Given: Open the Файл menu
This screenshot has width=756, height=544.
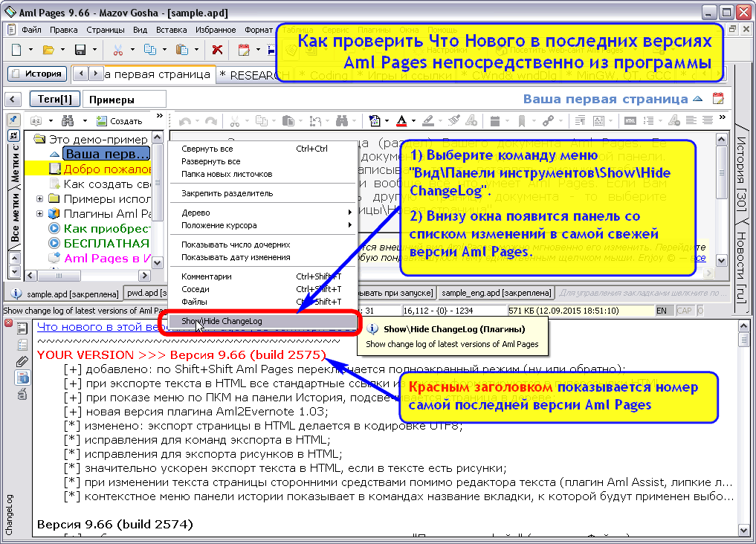Looking at the screenshot, I should [x=31, y=30].
